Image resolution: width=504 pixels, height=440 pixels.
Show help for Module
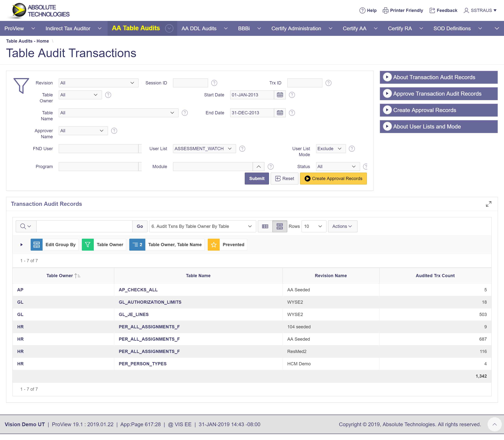coord(271,166)
